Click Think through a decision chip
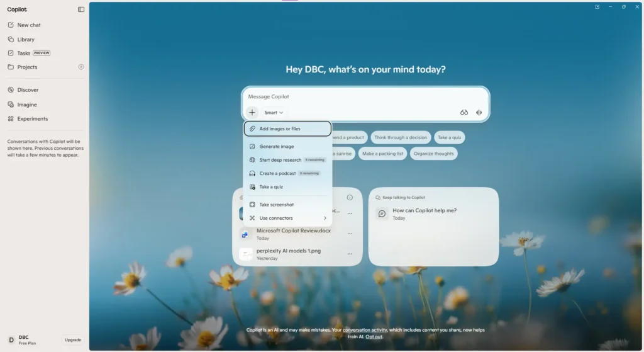Screen dimensions: 644x352 click(401, 137)
